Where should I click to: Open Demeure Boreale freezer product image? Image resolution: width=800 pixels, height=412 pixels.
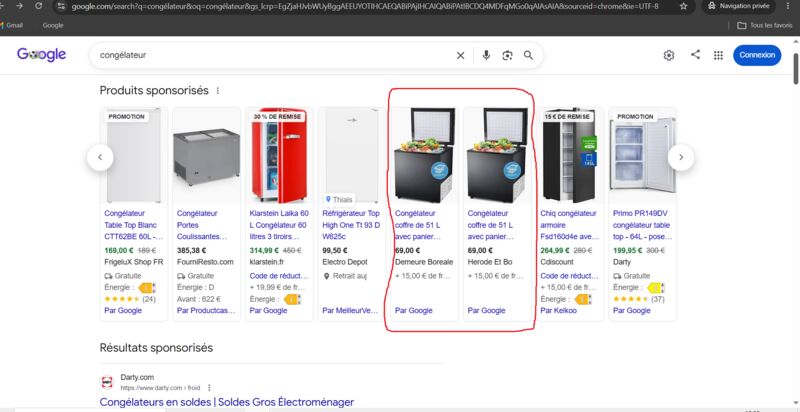coord(424,156)
